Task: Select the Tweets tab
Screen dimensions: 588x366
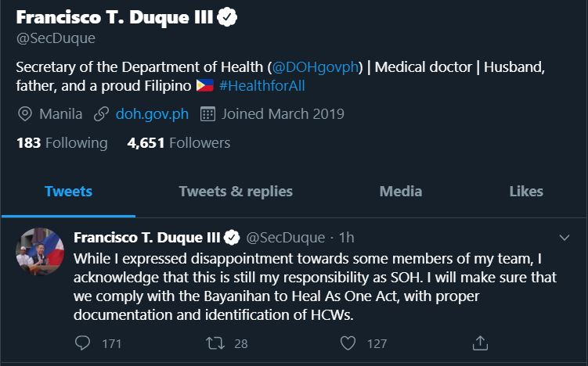Action: pos(68,191)
